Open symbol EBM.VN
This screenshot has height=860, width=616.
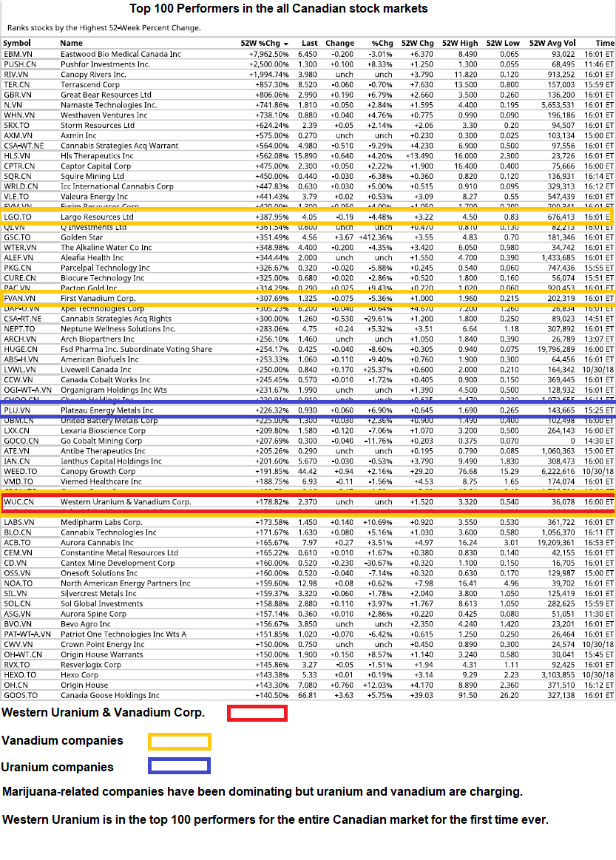pyautogui.click(x=18, y=54)
